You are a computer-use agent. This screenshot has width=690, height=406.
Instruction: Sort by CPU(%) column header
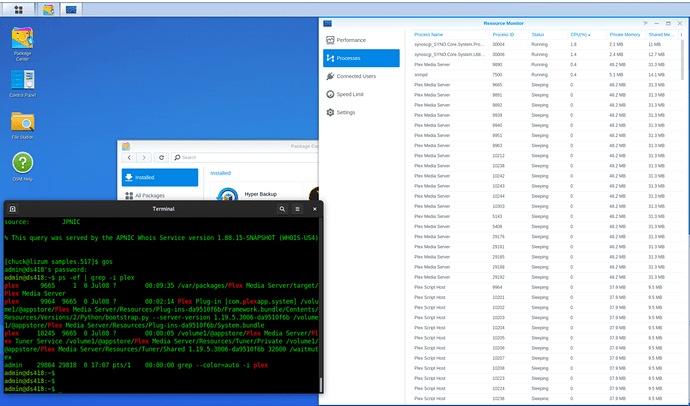(x=587, y=35)
